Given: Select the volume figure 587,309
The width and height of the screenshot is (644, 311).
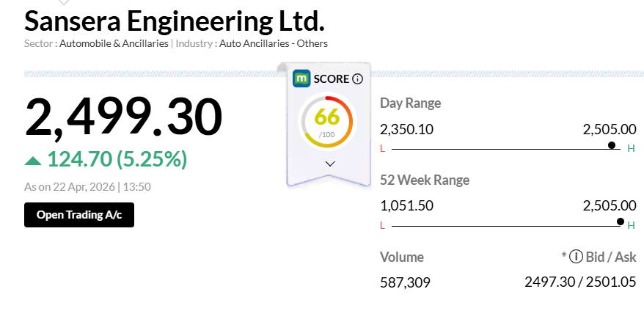Looking at the screenshot, I should (x=405, y=282).
